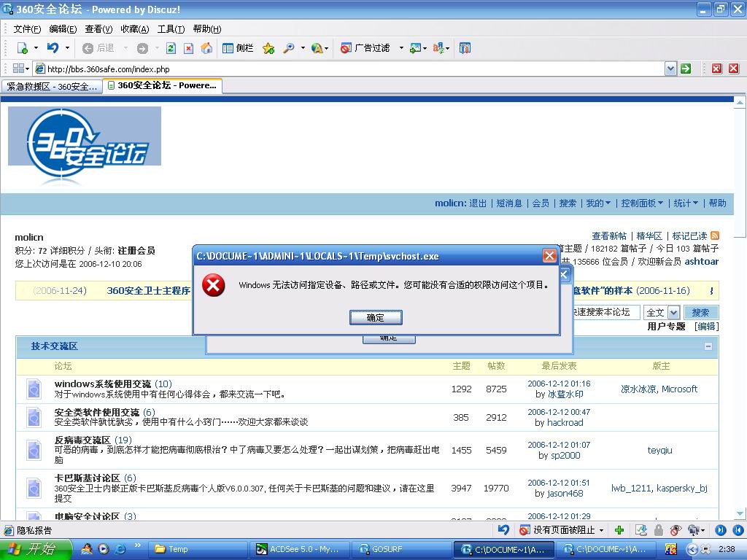
Task: Toggle the 侧栏 sidebar button
Action: (238, 48)
